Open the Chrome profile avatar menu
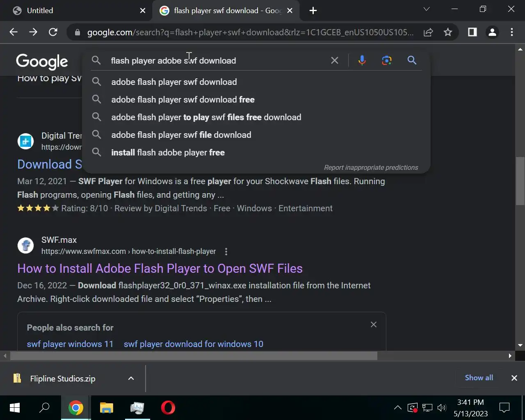This screenshot has height=420, width=525. point(492,32)
